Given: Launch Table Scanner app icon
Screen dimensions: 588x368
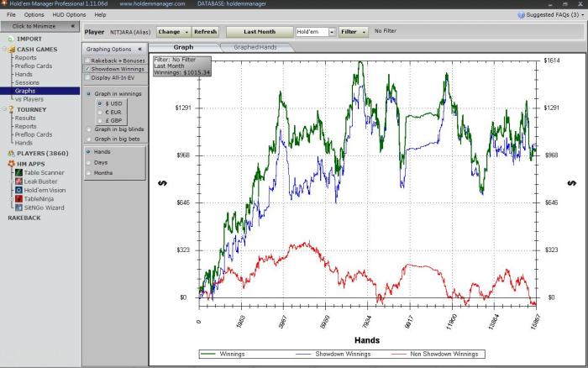Looking at the screenshot, I should [18, 172].
